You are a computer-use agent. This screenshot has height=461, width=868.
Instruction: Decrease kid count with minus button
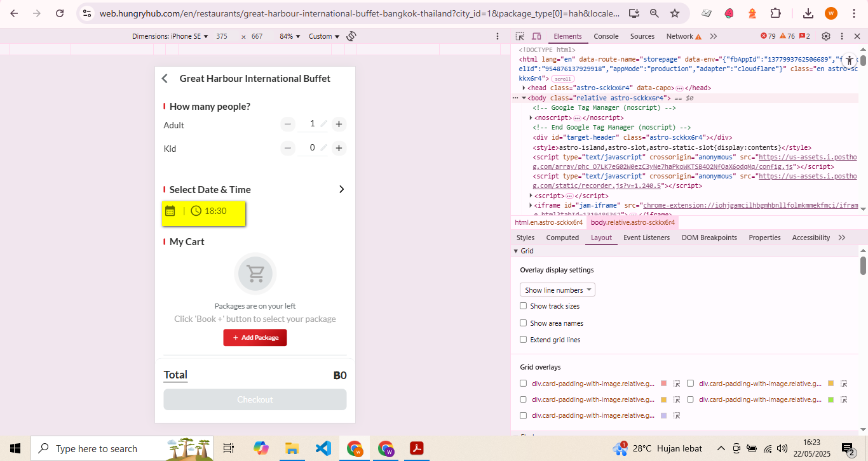288,148
